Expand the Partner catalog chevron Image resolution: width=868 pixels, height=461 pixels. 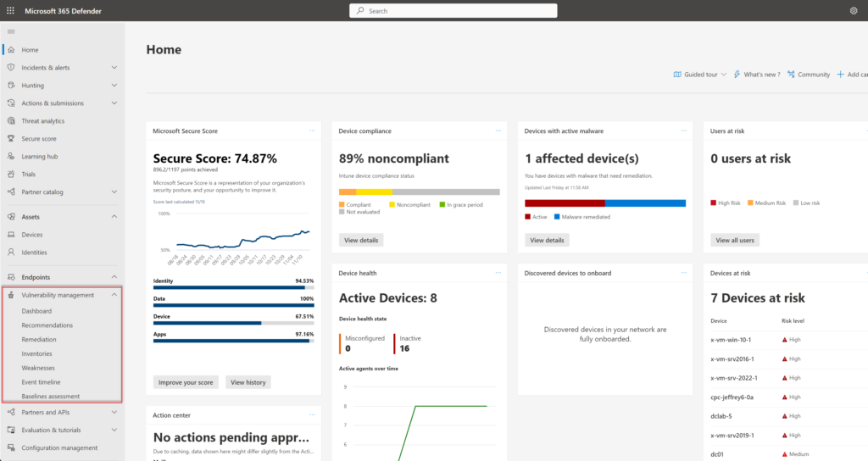(x=114, y=192)
